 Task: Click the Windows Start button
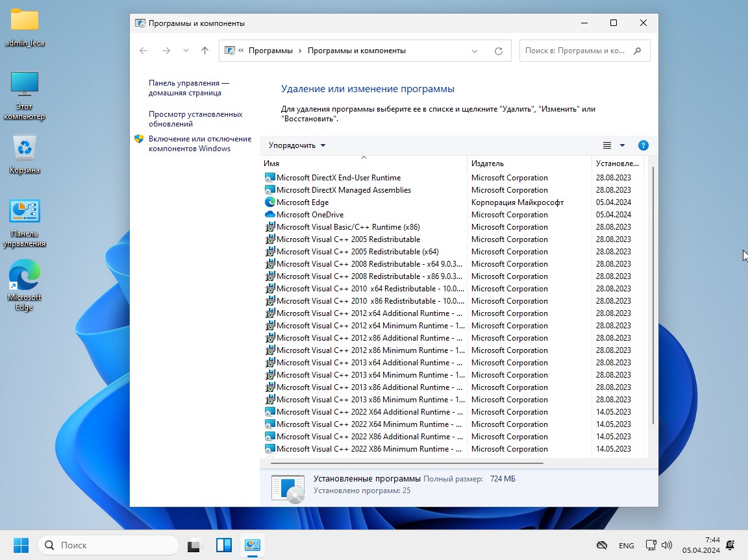tap(21, 545)
